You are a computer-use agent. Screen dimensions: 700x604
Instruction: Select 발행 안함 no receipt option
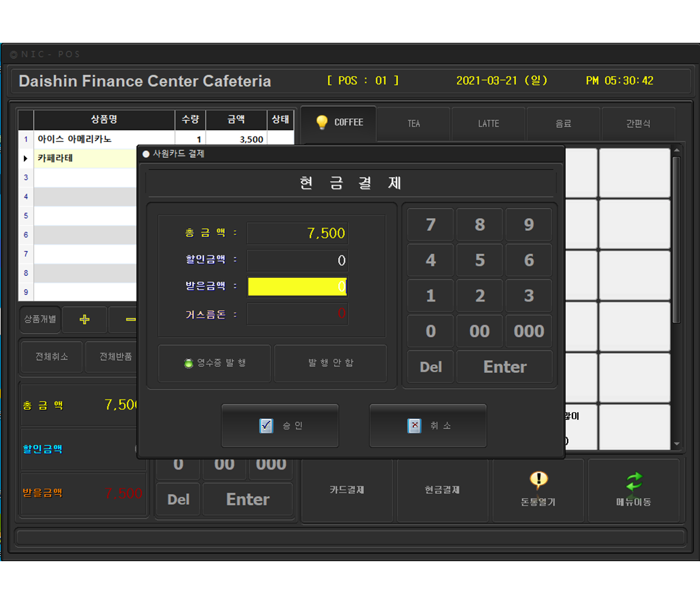[x=331, y=363]
